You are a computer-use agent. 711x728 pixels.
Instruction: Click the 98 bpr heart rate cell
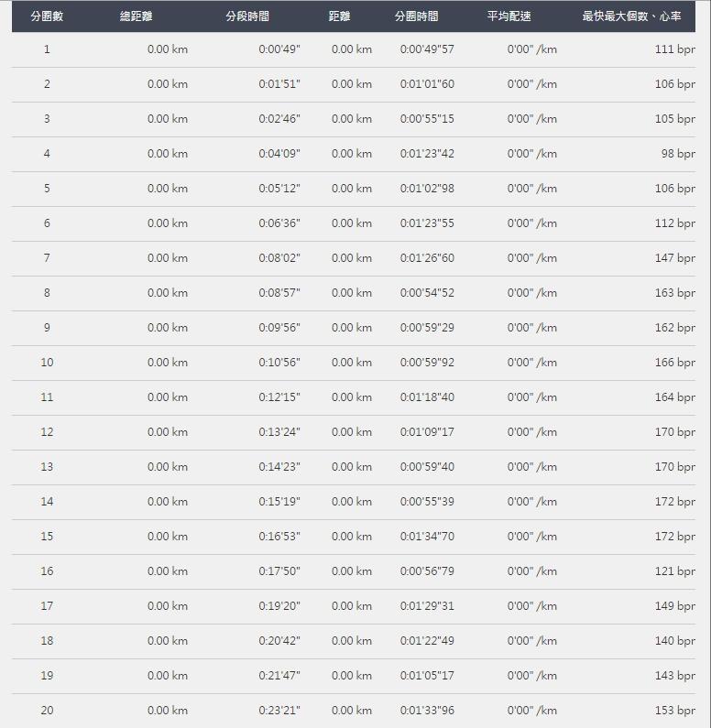pos(678,154)
